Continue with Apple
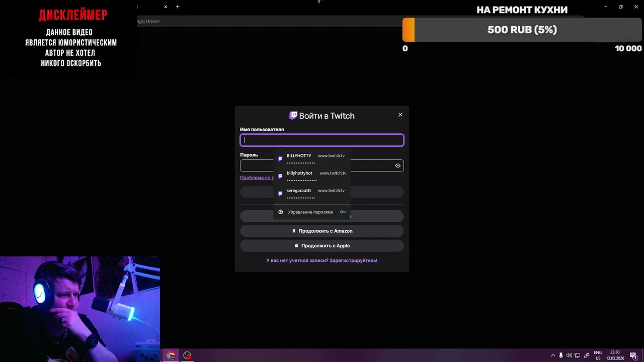644x362 pixels. pos(322,246)
